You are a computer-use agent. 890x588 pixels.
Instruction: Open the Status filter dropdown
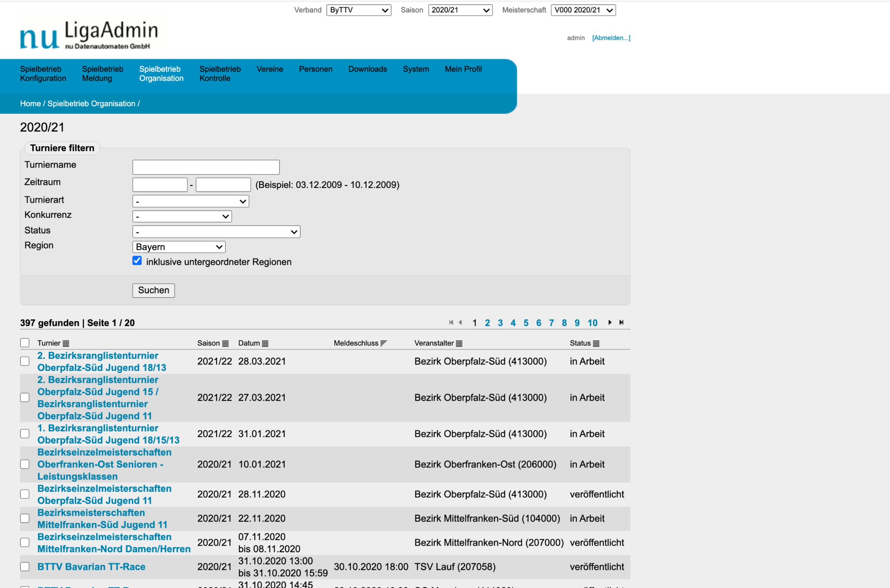(x=216, y=232)
